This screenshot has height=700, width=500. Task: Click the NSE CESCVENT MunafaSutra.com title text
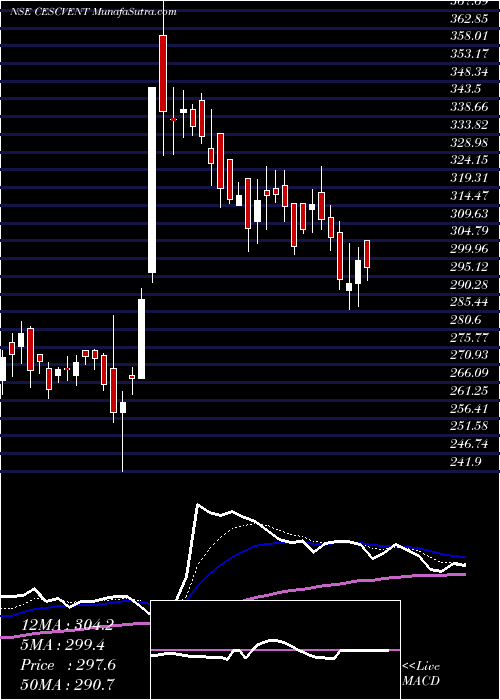93,12
